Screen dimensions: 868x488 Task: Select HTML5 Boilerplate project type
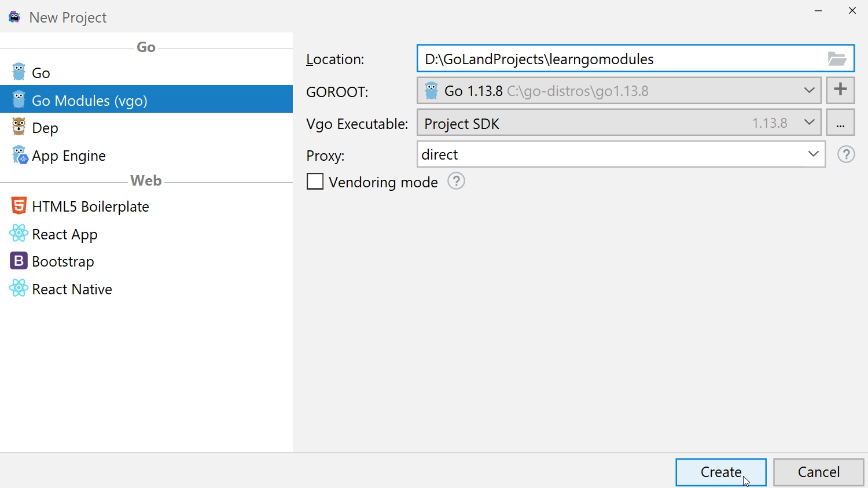click(146, 206)
